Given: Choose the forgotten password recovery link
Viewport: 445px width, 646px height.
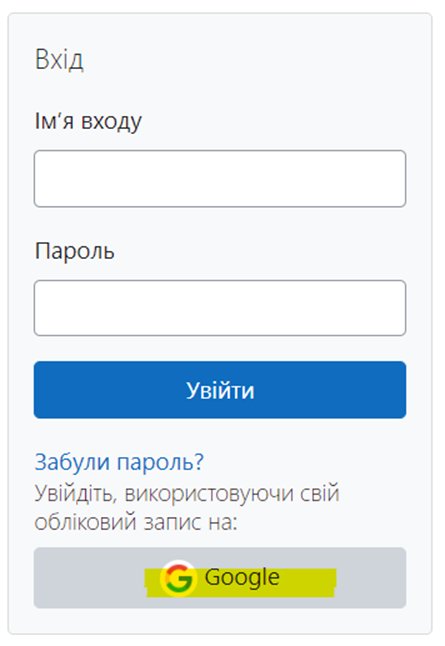Looking at the screenshot, I should tap(119, 462).
